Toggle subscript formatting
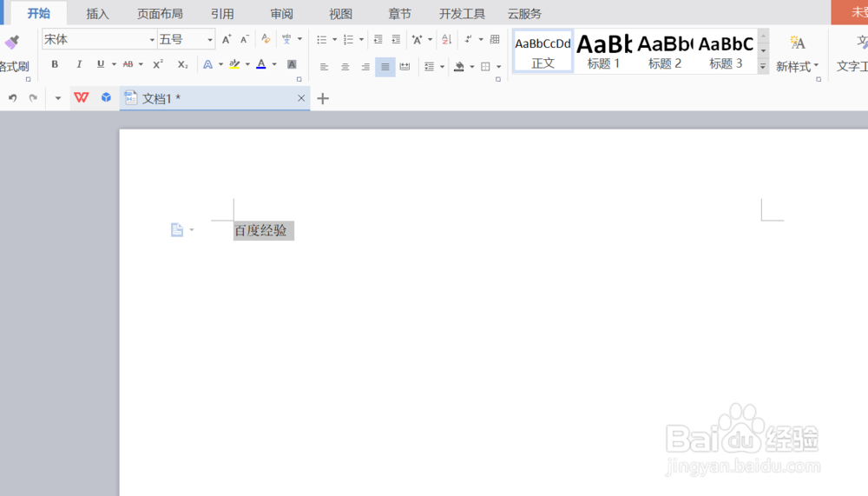The image size is (868, 496). click(182, 64)
